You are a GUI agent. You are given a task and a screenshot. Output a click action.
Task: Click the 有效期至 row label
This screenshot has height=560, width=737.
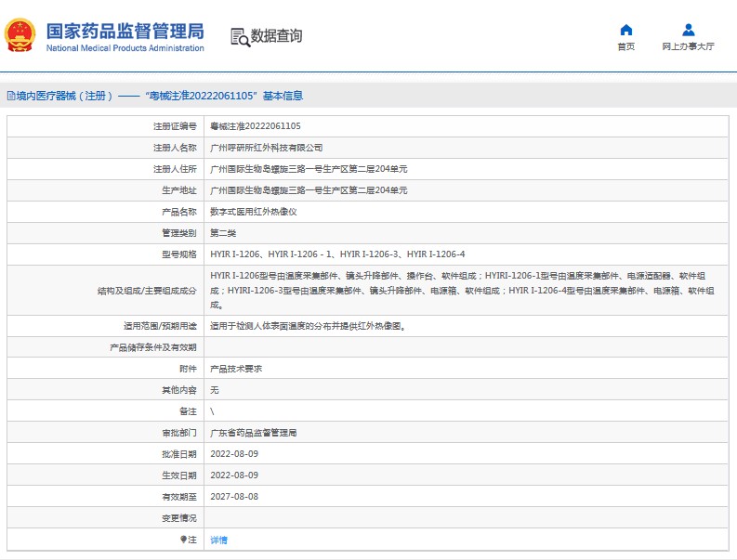[179, 497]
